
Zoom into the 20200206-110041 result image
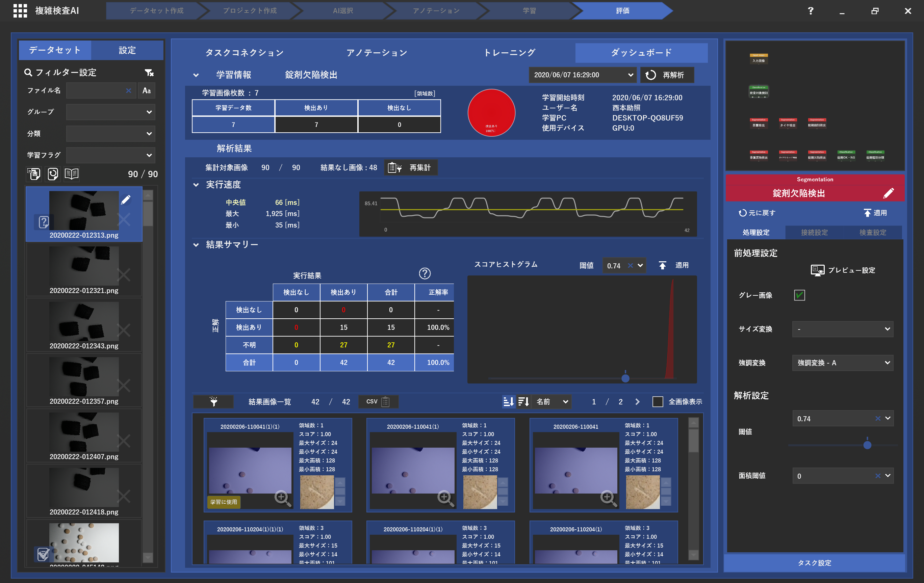pos(609,498)
